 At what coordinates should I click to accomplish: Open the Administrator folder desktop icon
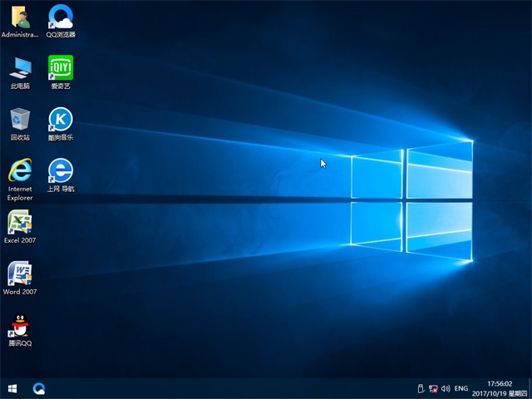(x=20, y=17)
